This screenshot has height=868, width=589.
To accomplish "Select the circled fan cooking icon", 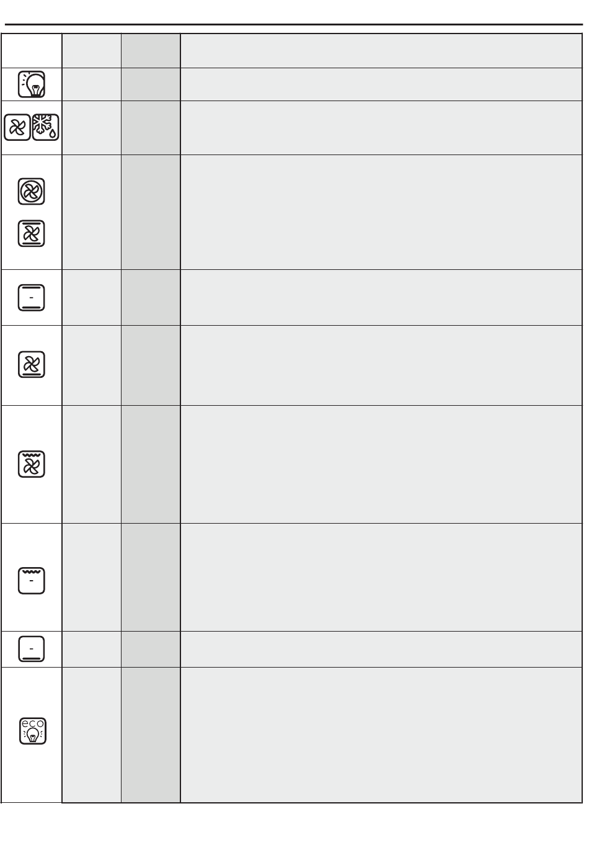I will [31, 191].
